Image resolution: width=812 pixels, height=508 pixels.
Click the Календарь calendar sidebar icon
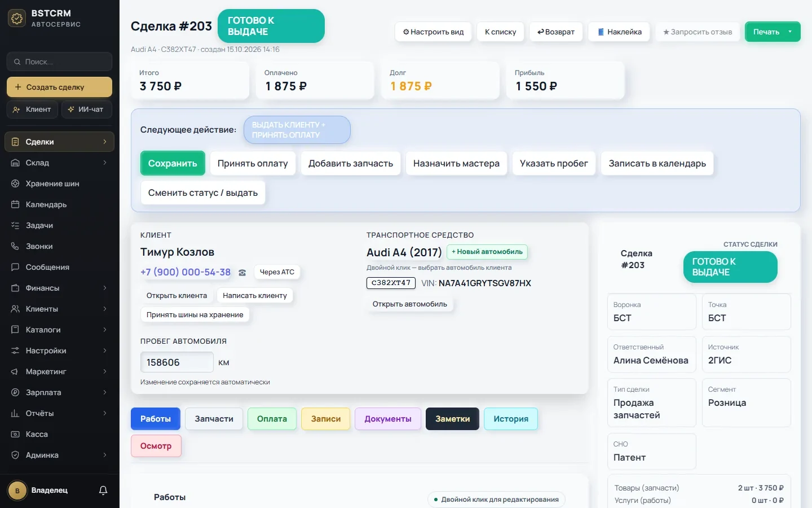15,204
